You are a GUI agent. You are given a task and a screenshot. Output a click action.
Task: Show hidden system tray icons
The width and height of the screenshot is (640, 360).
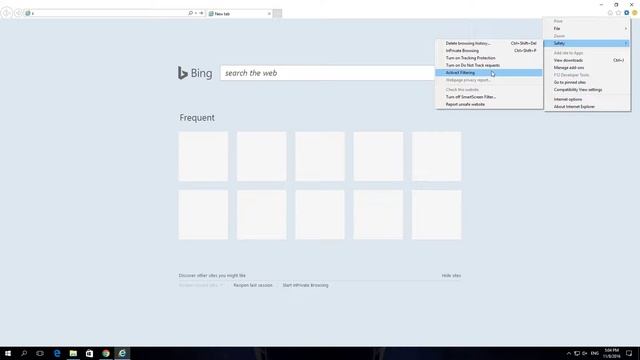[x=569, y=353]
